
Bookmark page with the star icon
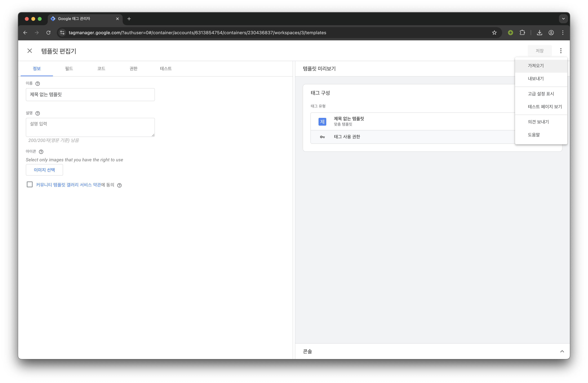[x=494, y=33]
